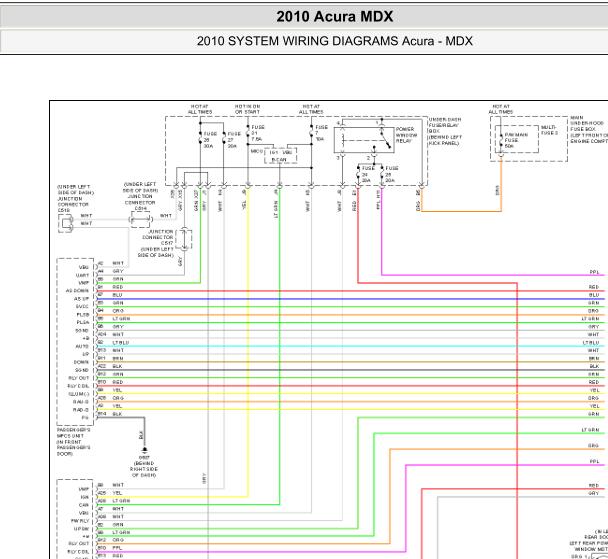Viewport: 608px width, 559px height.
Task: Click the G507 'behind right side of dash' label
Action: (x=144, y=466)
